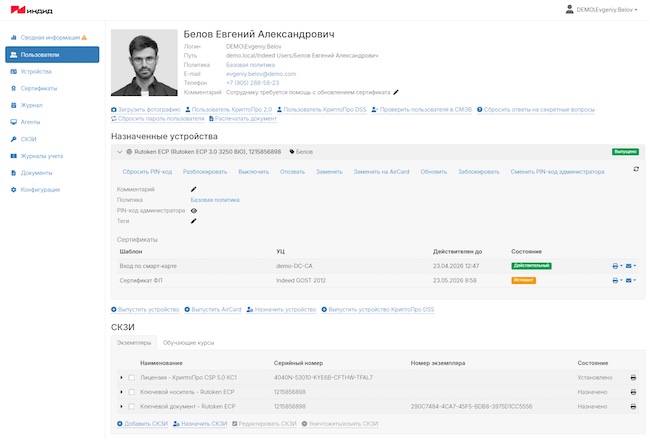Click the Заменить device action
The width and height of the screenshot is (650, 439).
tap(329, 172)
